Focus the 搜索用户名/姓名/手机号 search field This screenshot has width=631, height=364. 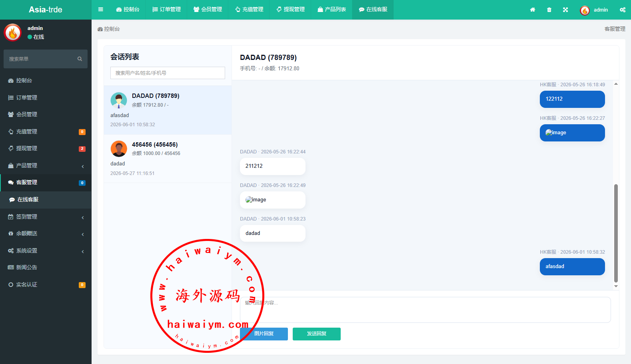(168, 73)
